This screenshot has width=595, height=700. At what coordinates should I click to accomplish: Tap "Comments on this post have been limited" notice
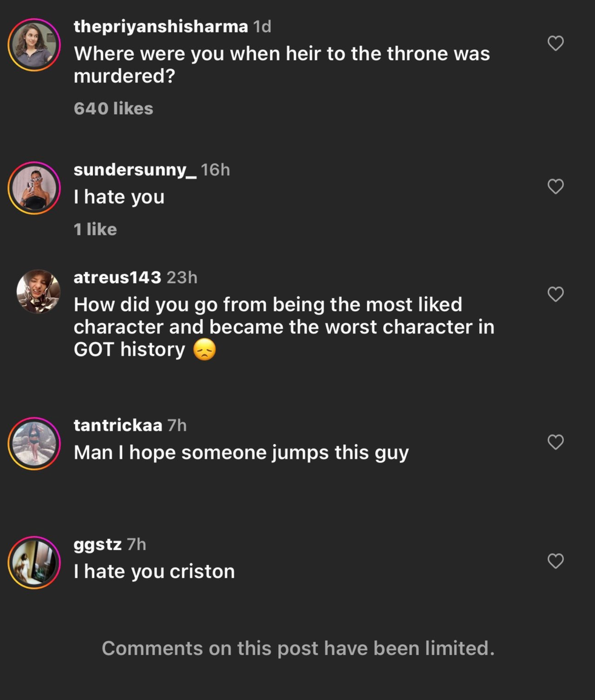tap(297, 648)
